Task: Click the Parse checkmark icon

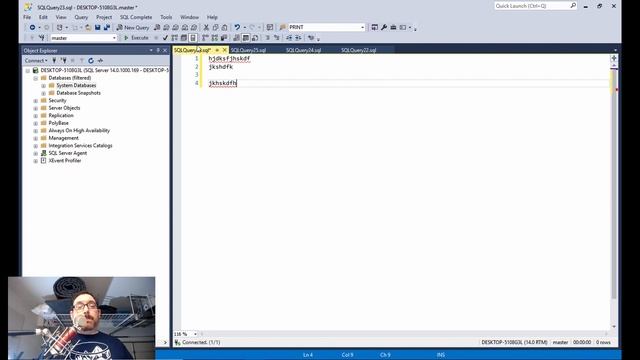Action: [x=165, y=38]
